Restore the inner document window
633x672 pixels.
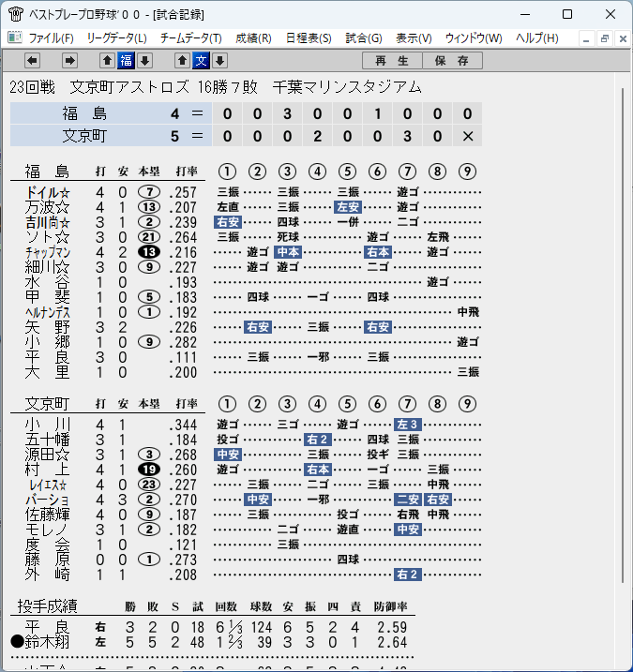tap(604, 38)
